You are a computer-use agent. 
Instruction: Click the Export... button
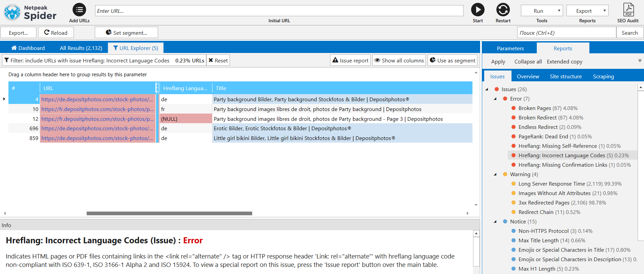pyautogui.click(x=19, y=33)
